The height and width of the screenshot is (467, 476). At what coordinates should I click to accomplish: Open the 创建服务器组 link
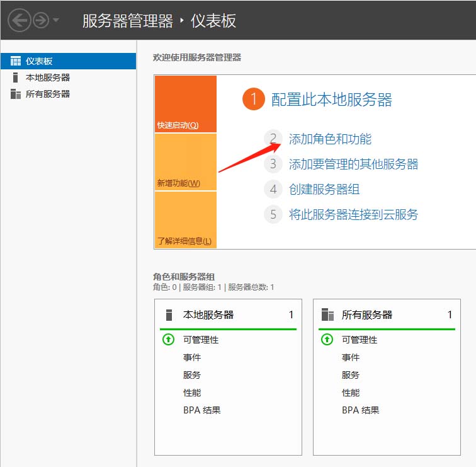pos(324,189)
